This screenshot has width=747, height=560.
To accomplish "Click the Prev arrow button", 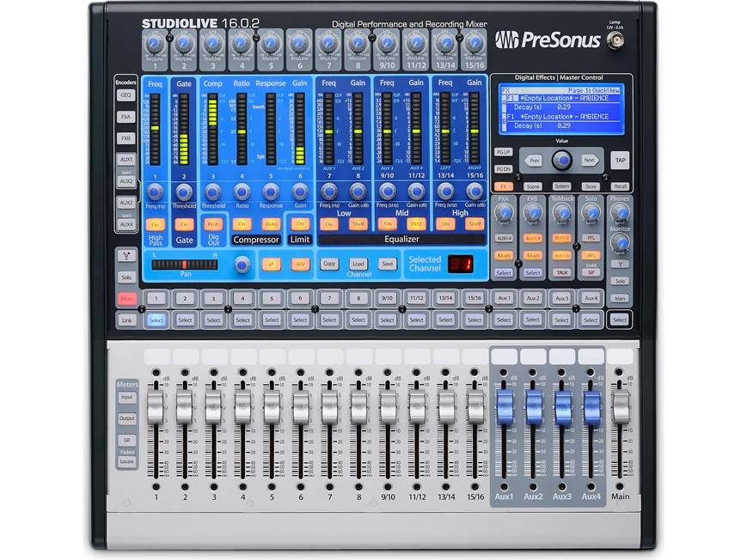I will [x=534, y=161].
